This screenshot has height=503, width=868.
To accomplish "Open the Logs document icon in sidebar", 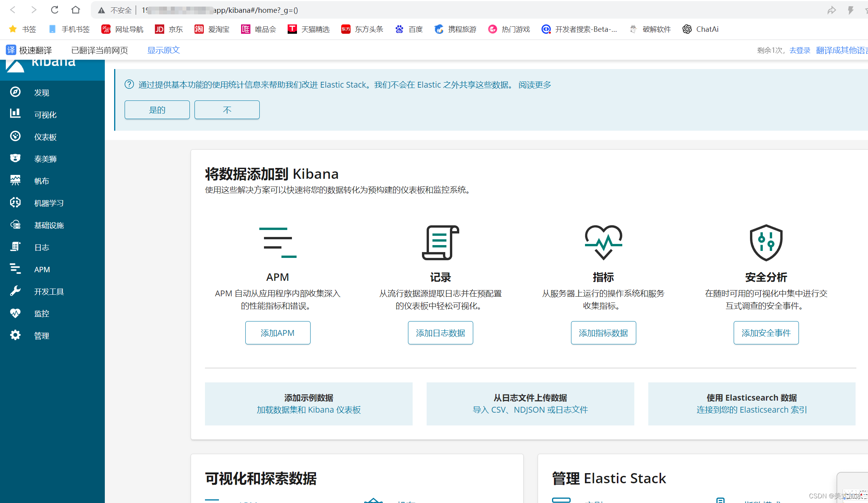I will click(15, 246).
